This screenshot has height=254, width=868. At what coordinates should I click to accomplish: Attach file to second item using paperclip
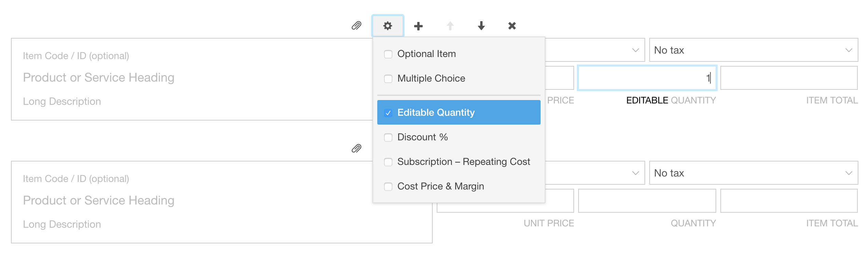pyautogui.click(x=356, y=149)
